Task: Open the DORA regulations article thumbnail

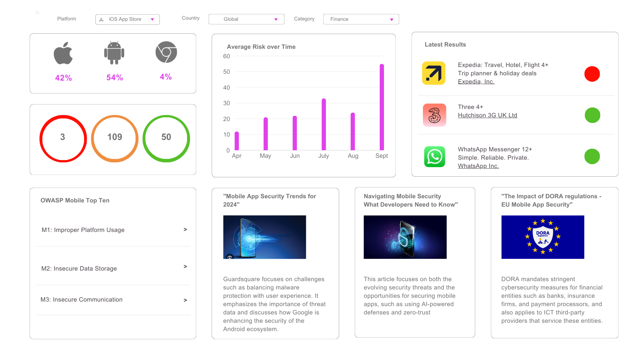Action: 543,237
